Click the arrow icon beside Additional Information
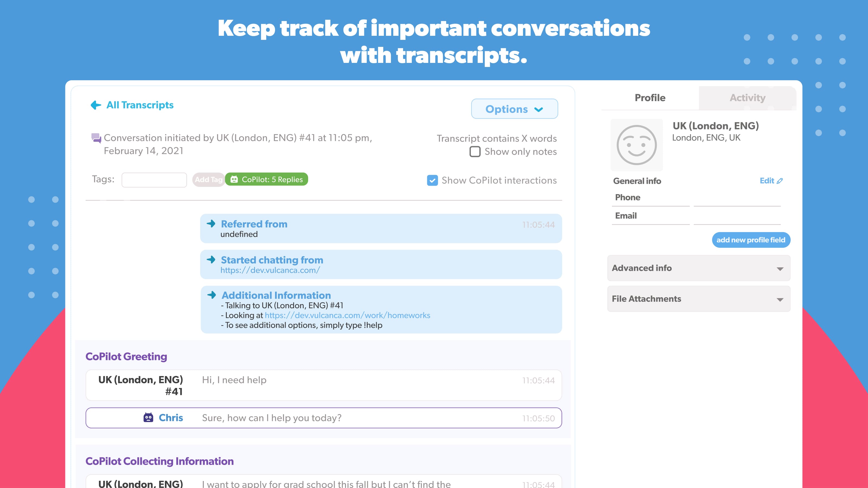Image resolution: width=868 pixels, height=488 pixels. click(212, 295)
